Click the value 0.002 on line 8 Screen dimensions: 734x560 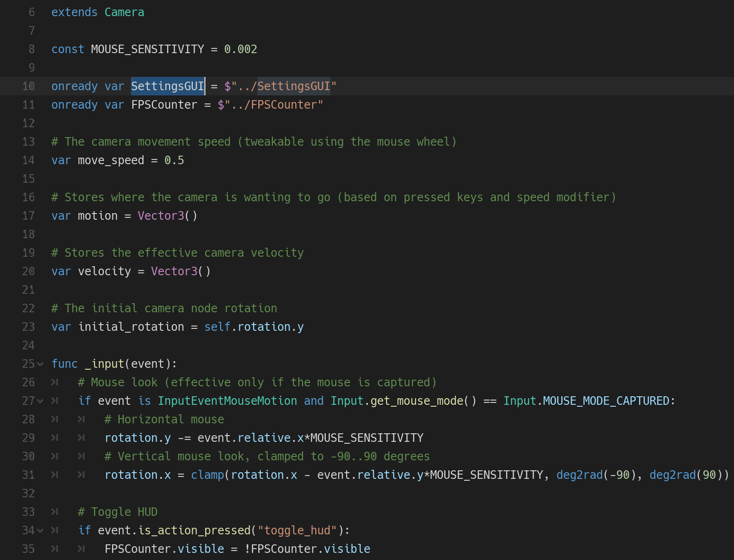click(241, 49)
